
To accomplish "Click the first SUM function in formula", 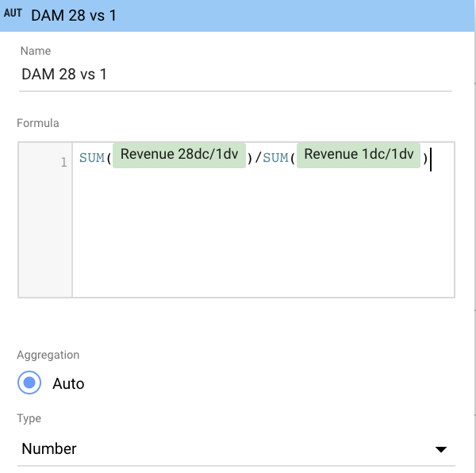I will coord(92,158).
